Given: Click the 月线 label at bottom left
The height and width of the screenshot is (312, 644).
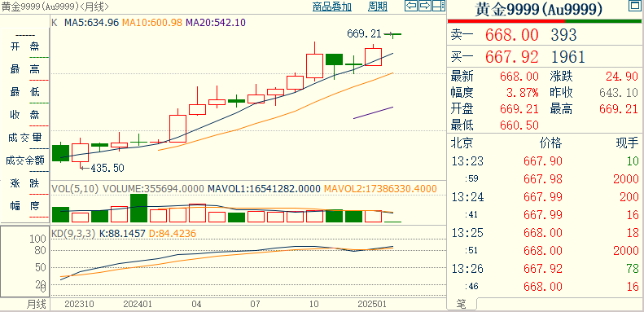Looking at the screenshot, I should click(x=37, y=305).
